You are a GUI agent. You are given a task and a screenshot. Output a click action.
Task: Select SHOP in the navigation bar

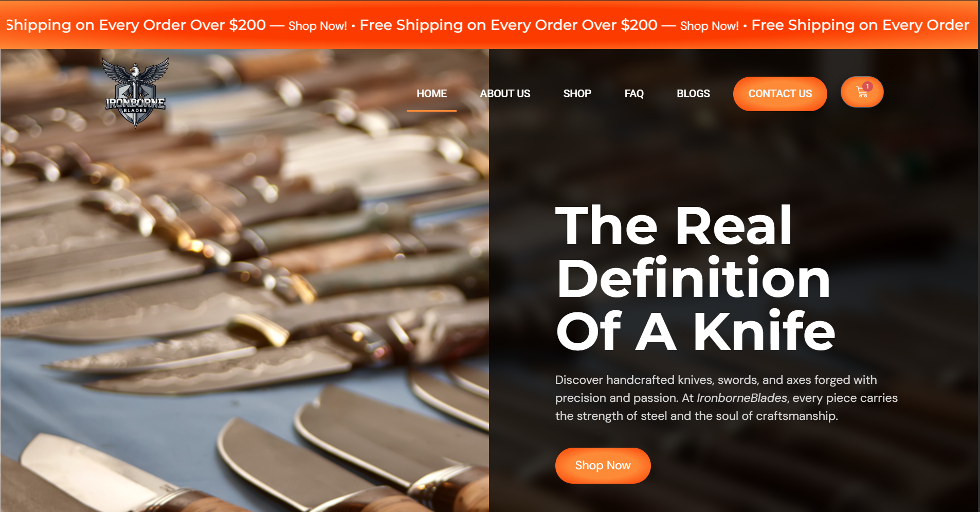point(577,94)
